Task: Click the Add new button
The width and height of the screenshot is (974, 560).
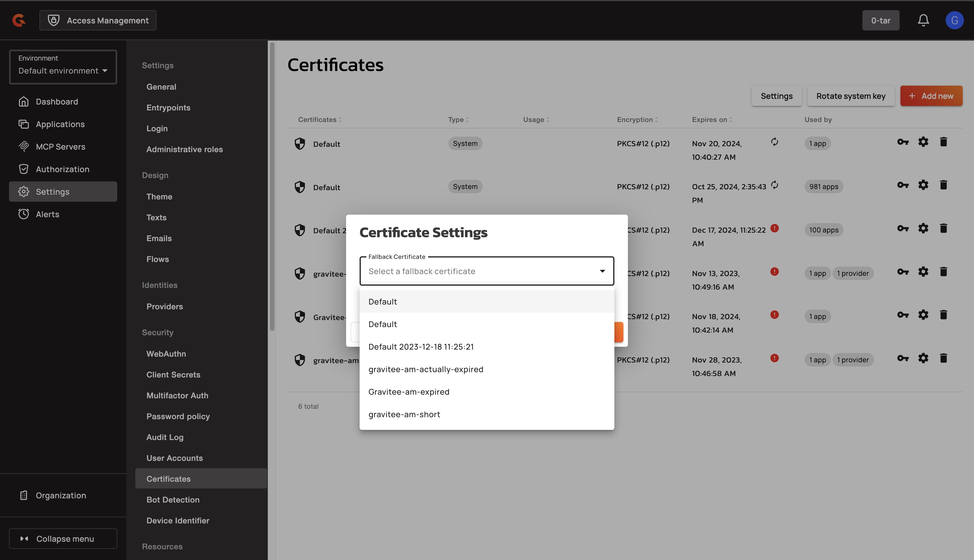Action: coord(931,96)
